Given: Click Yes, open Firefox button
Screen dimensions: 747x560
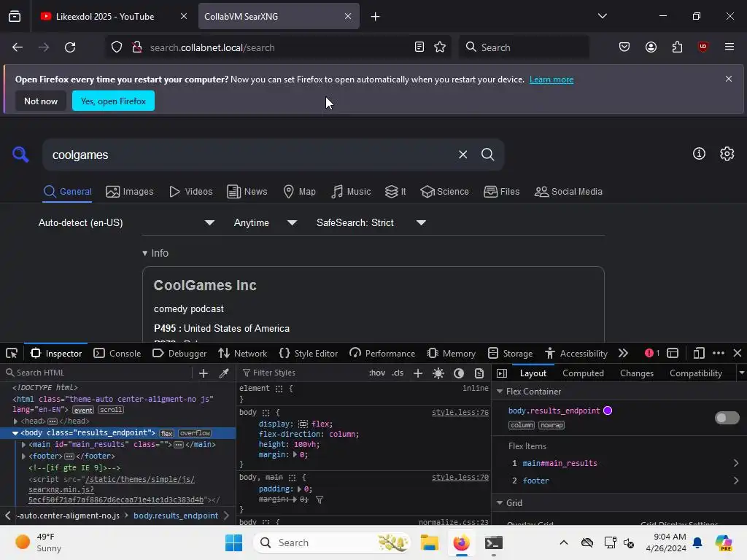Looking at the screenshot, I should point(113,101).
